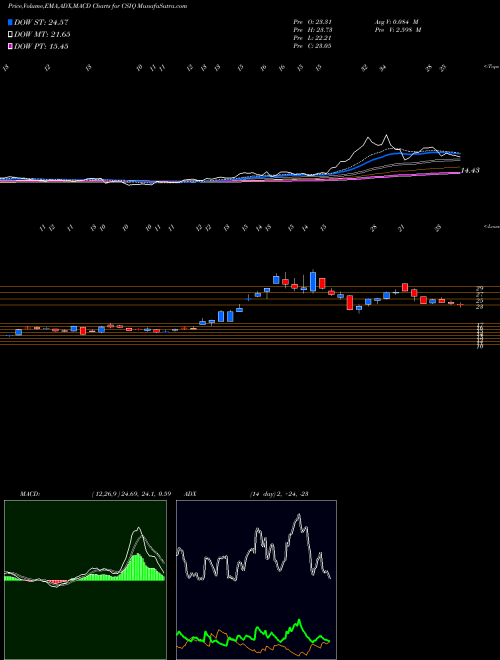Click the thick green +DI line peak
The width and height of the screenshot is (500, 660).
[x=299, y=621]
